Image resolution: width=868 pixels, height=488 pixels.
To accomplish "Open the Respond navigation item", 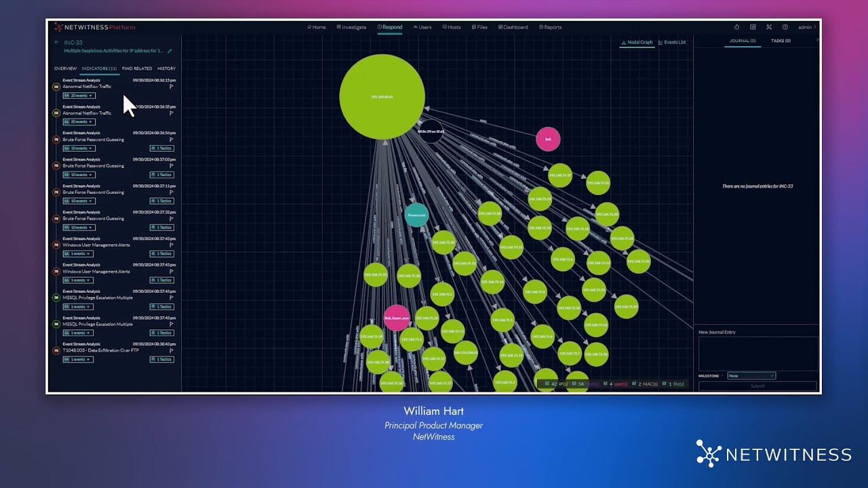I will coord(389,27).
